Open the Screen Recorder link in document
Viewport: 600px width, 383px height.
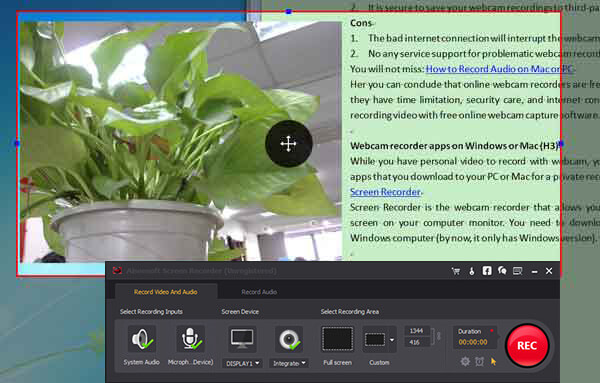[385, 192]
